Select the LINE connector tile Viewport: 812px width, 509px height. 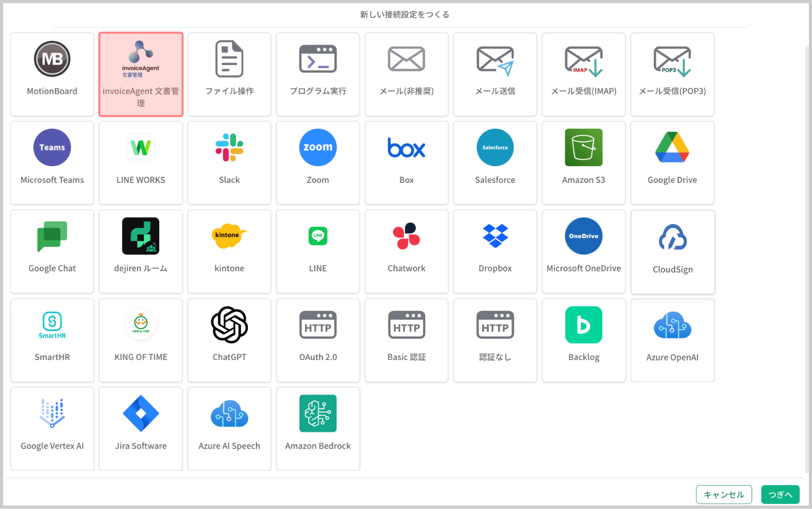[x=318, y=252]
